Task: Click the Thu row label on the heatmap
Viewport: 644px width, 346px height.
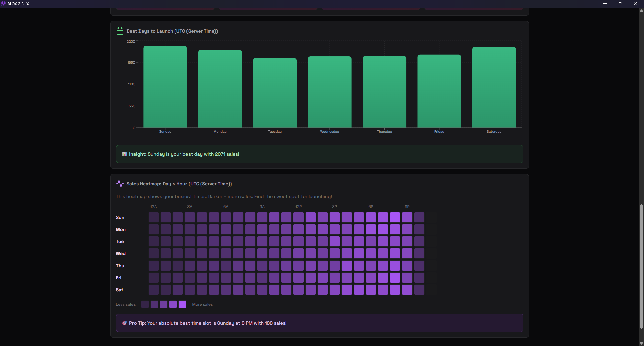Action: tap(120, 266)
